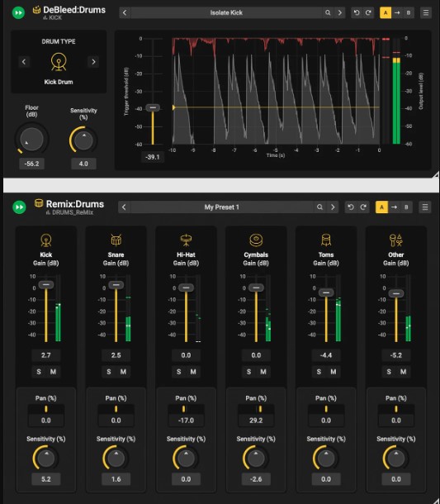Click the Cymbals channel icon
Screen dimensions: 440x504
pyautogui.click(x=256, y=240)
